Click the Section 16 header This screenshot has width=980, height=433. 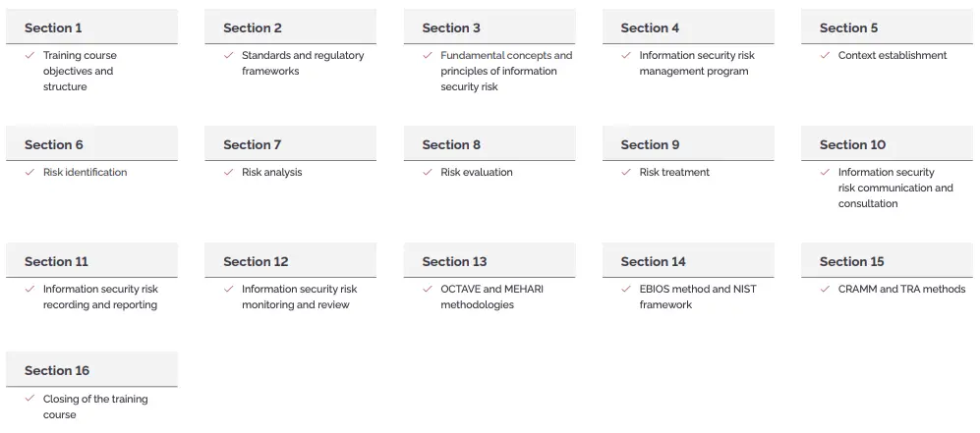[x=91, y=369]
